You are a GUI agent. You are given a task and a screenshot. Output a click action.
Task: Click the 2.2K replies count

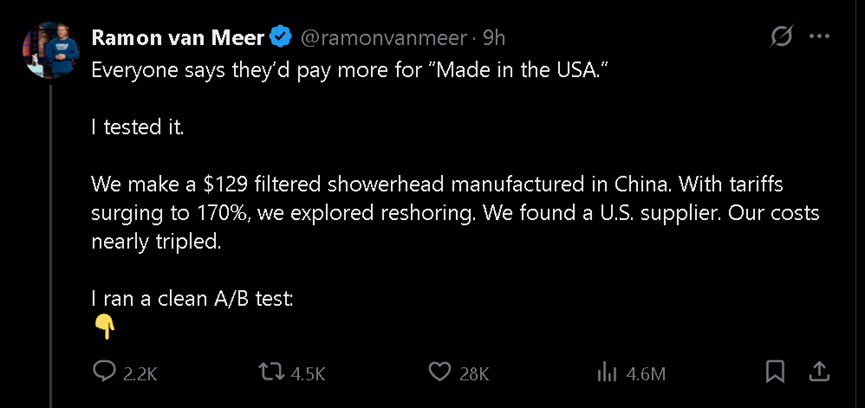pos(140,373)
